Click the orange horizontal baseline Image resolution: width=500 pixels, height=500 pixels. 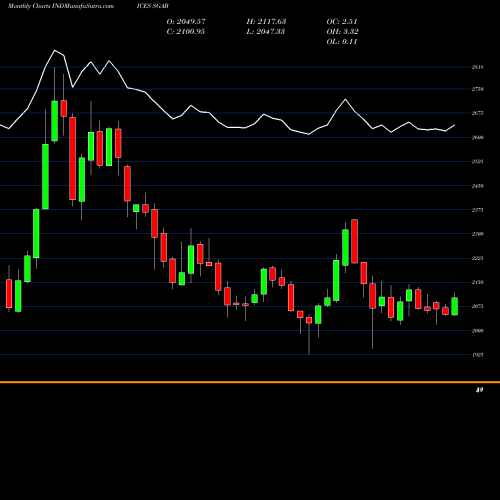pos(250,382)
